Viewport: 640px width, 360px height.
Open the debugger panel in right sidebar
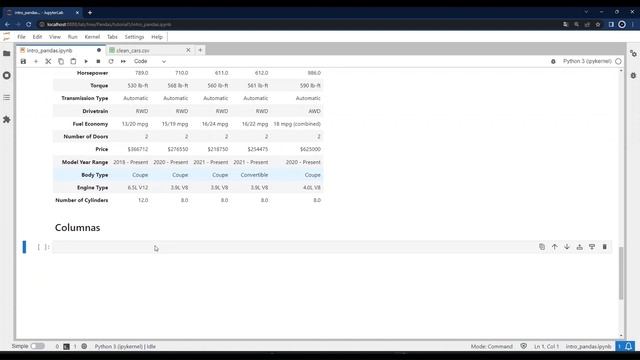[633, 76]
